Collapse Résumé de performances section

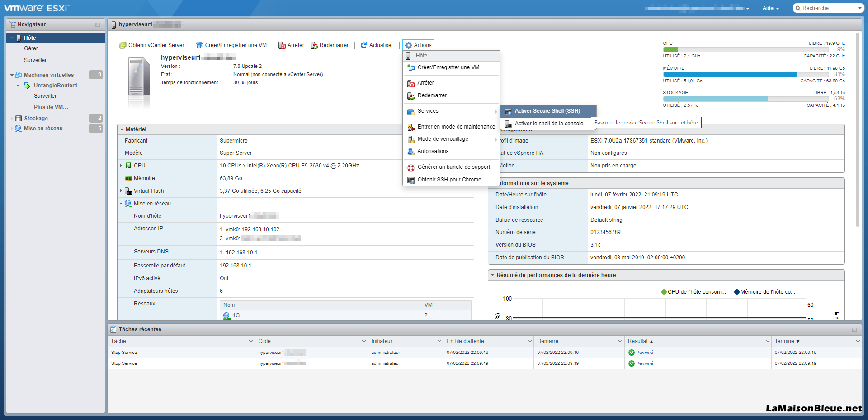[492, 275]
